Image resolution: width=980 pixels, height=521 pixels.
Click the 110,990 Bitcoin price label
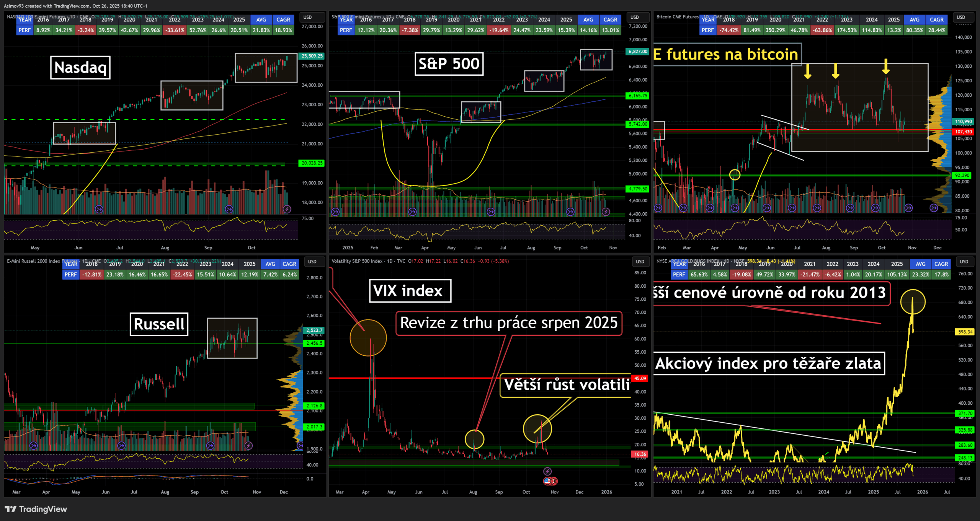pyautogui.click(x=964, y=122)
